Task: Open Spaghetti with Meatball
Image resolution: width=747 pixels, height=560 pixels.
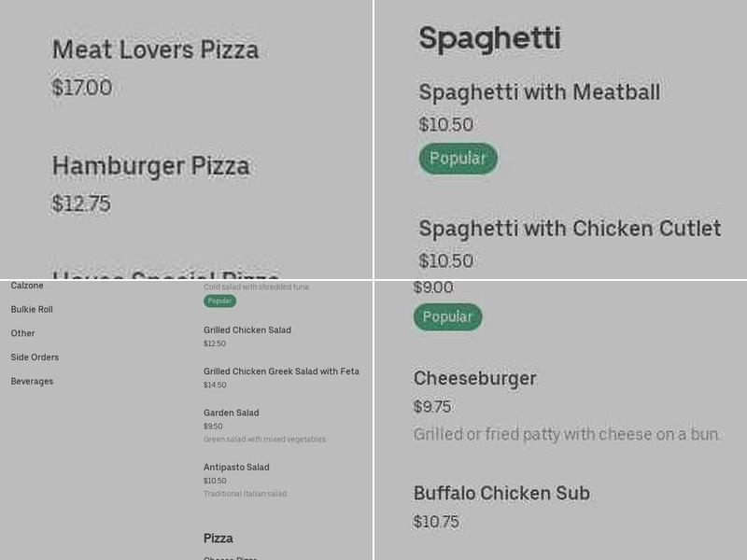Action: coord(542,92)
